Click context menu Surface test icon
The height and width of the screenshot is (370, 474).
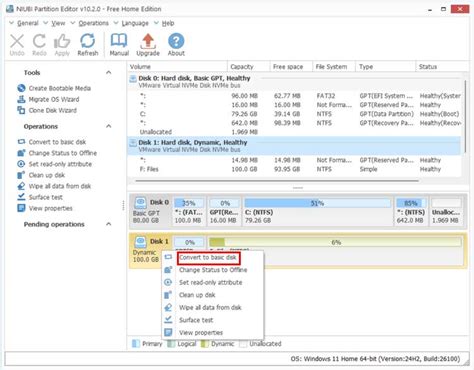pos(168,320)
